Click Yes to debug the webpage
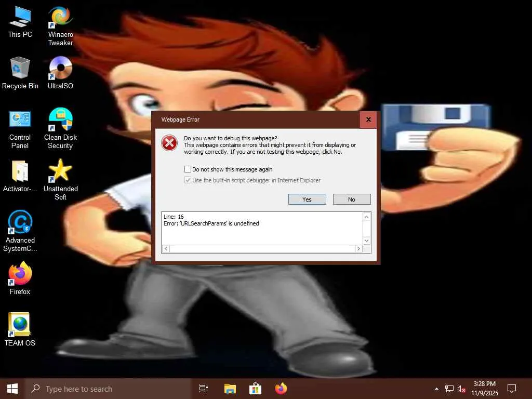The width and height of the screenshot is (532, 399). coord(307,199)
